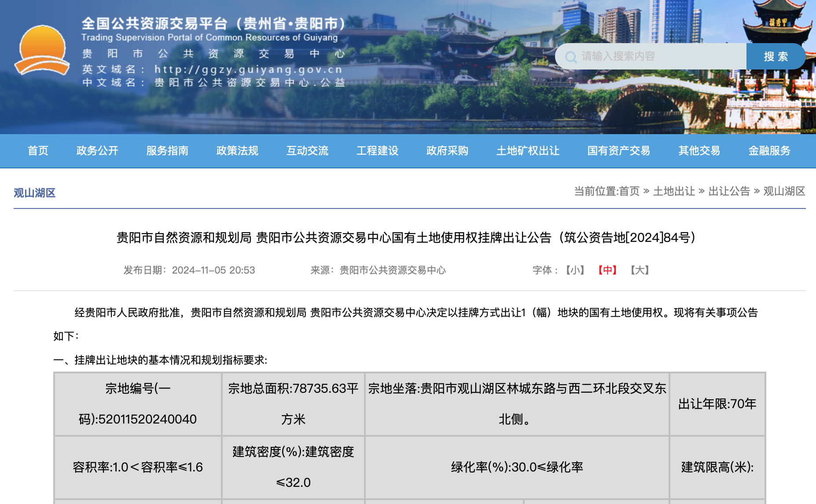Open the 政府采购 menu item
The height and width of the screenshot is (504, 816).
[447, 151]
